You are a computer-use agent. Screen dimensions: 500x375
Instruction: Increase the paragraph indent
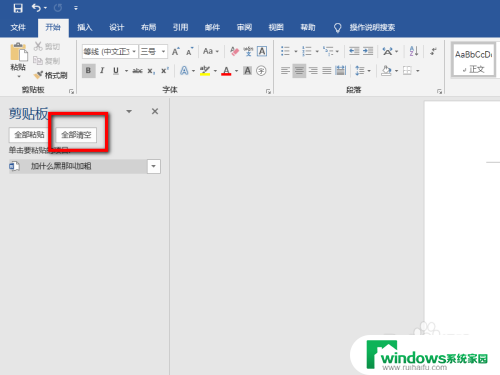click(368, 51)
